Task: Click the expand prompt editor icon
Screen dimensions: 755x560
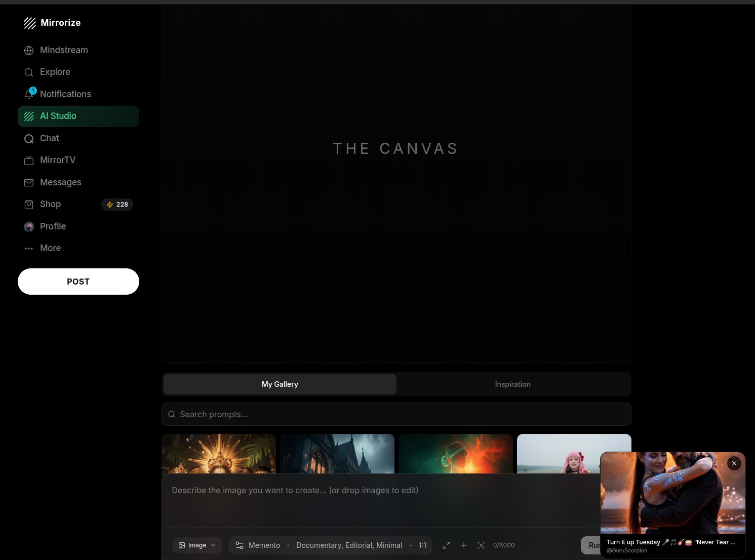Action: tap(447, 545)
